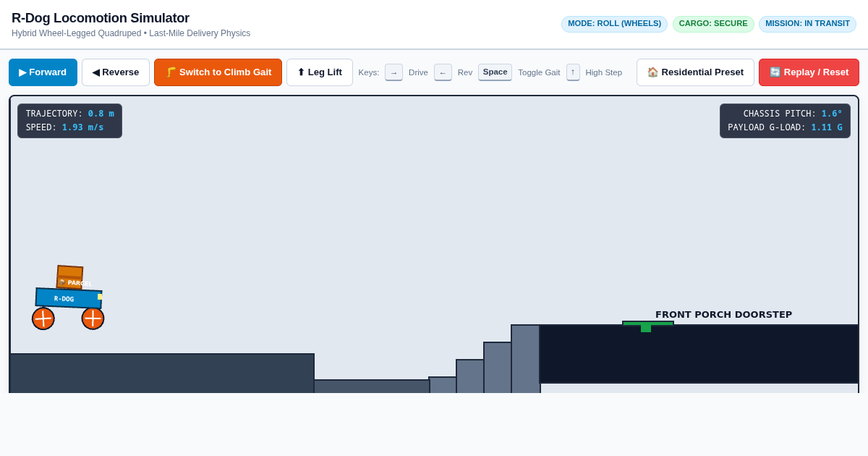The image size is (868, 456).
Task: Click the blue R-DOG chassis
Action: 69,298
